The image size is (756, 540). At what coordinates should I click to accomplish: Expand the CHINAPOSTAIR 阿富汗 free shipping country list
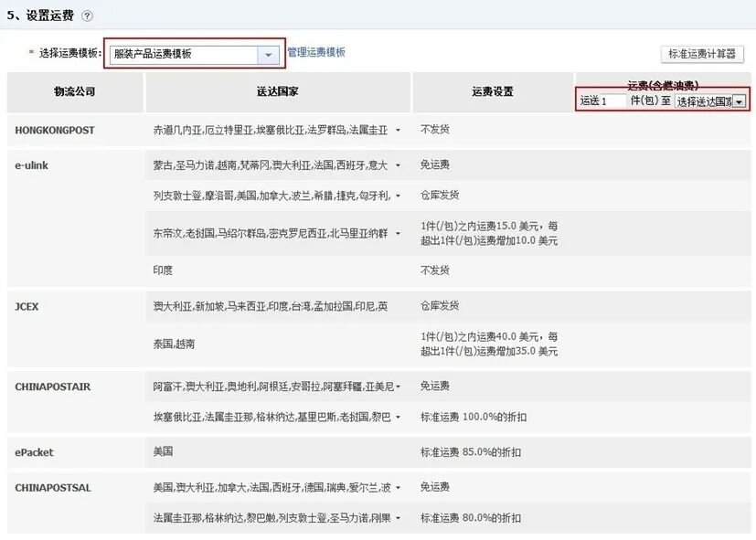point(397,386)
